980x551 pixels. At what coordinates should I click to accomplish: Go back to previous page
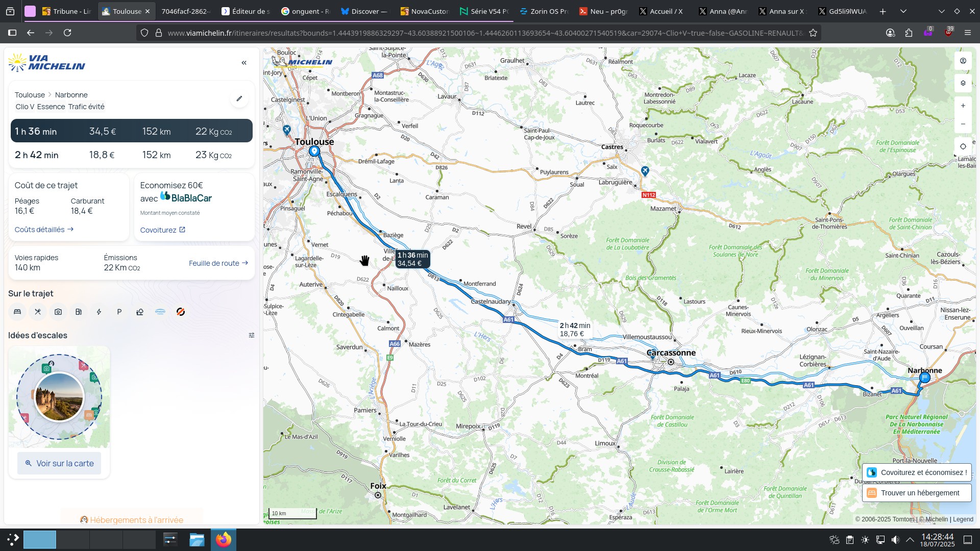tap(31, 33)
